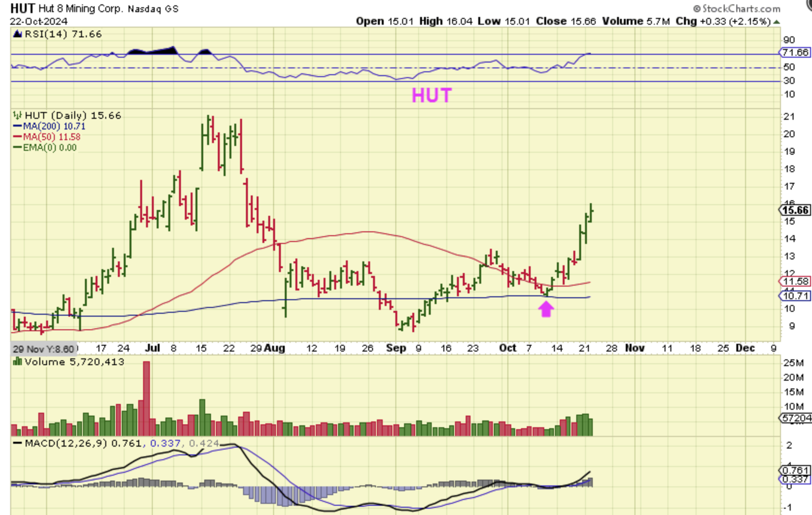Click the MACD(12,26,9) indicator label
812x515 pixels.
(66, 443)
